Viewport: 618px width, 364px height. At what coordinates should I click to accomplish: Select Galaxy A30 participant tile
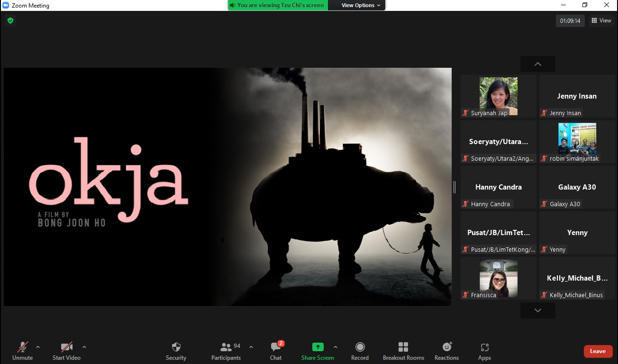coord(577,187)
